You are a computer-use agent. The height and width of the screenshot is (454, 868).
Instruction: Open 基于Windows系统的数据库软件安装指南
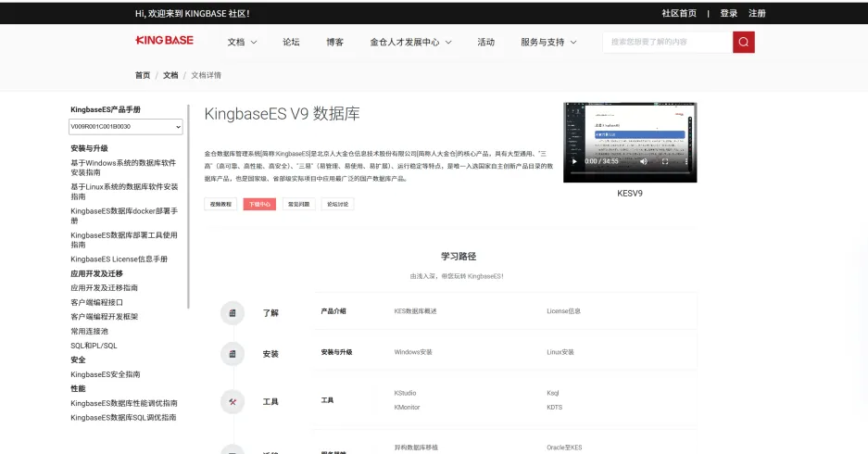coord(123,168)
